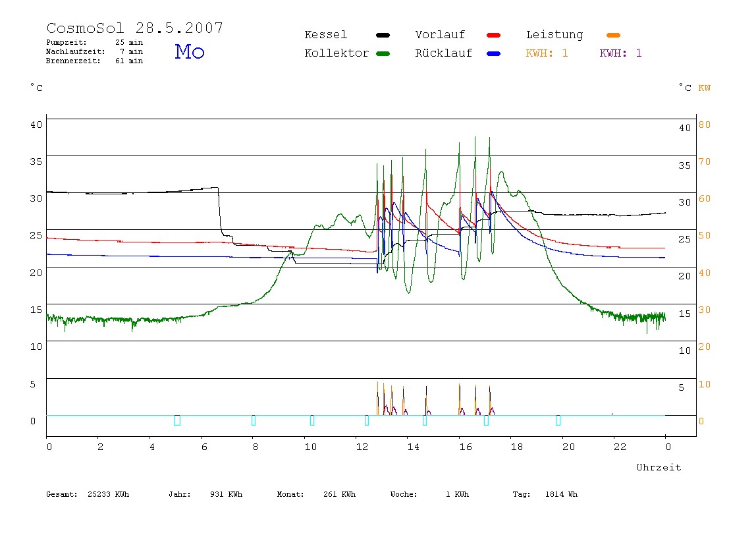
Task: Click the 'Tag: 1814 Wh' value
Action: point(545,494)
